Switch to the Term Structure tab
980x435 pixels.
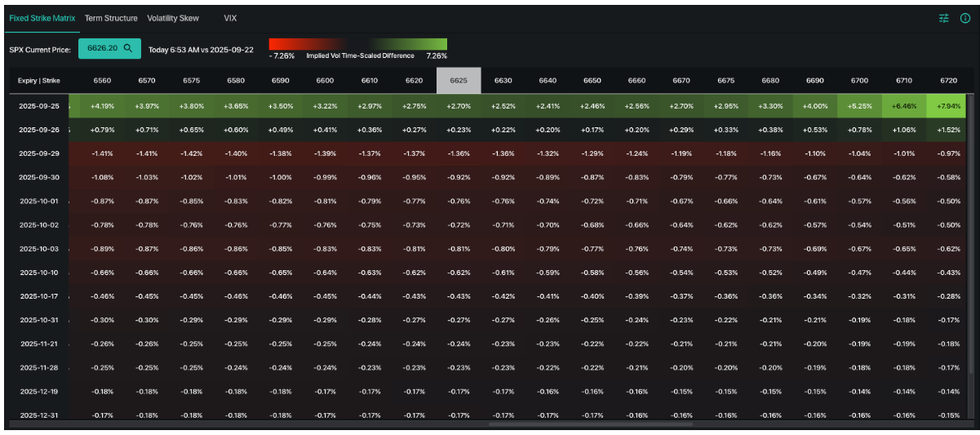[111, 18]
